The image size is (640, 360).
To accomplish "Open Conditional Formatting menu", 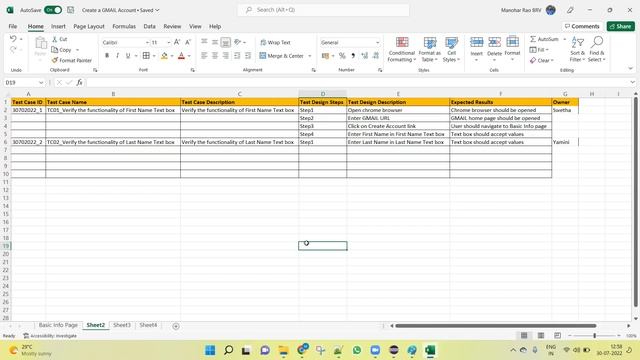I will click(402, 49).
